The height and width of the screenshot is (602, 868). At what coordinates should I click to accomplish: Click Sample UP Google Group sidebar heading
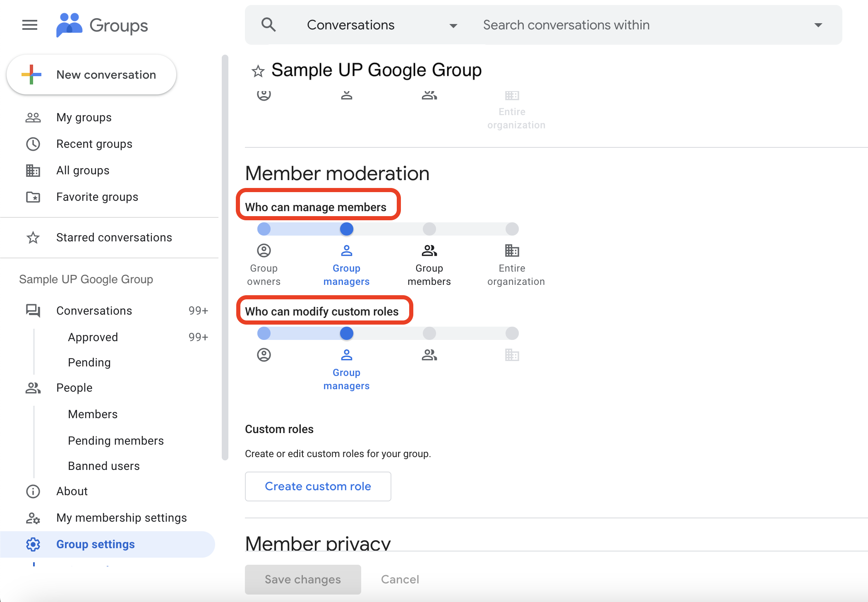(x=86, y=279)
